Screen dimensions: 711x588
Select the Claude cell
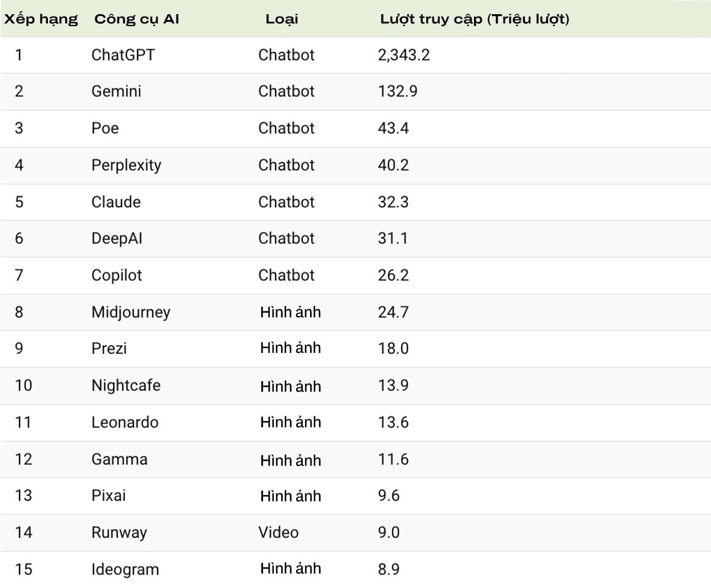pos(116,202)
